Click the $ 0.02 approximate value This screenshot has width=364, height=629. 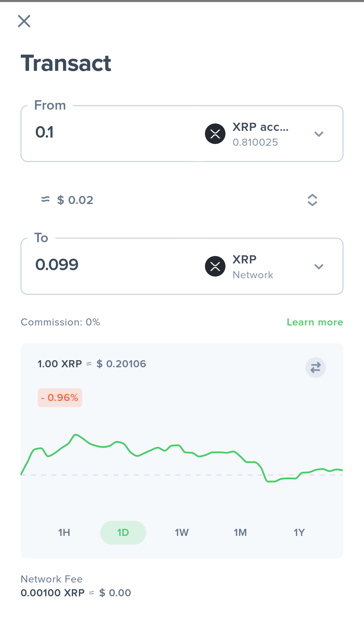click(75, 200)
